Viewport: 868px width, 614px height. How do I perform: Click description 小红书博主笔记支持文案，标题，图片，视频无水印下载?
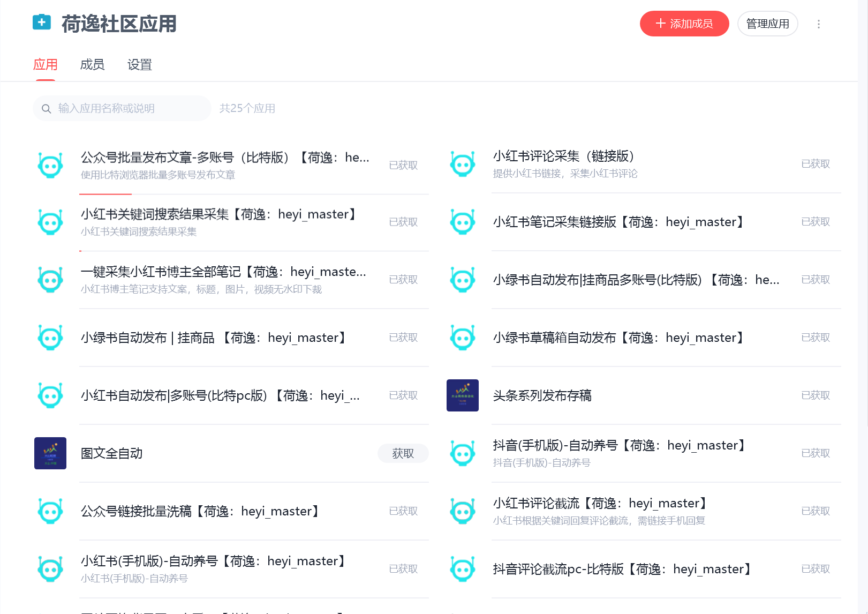[x=201, y=289]
